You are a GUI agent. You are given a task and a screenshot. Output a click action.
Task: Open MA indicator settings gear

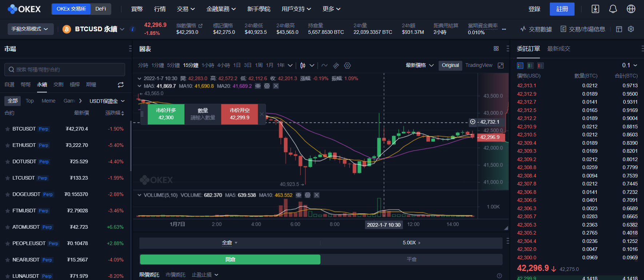(267, 86)
